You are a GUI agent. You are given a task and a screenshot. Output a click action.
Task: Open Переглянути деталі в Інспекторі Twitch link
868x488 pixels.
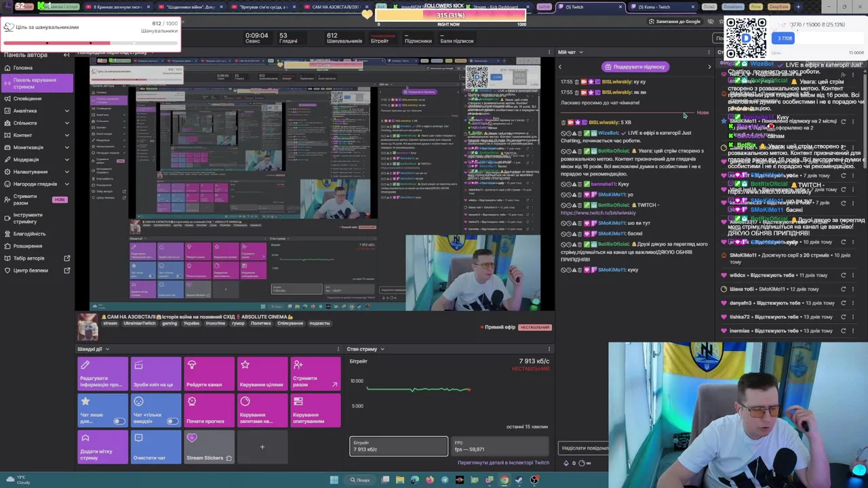point(503,463)
